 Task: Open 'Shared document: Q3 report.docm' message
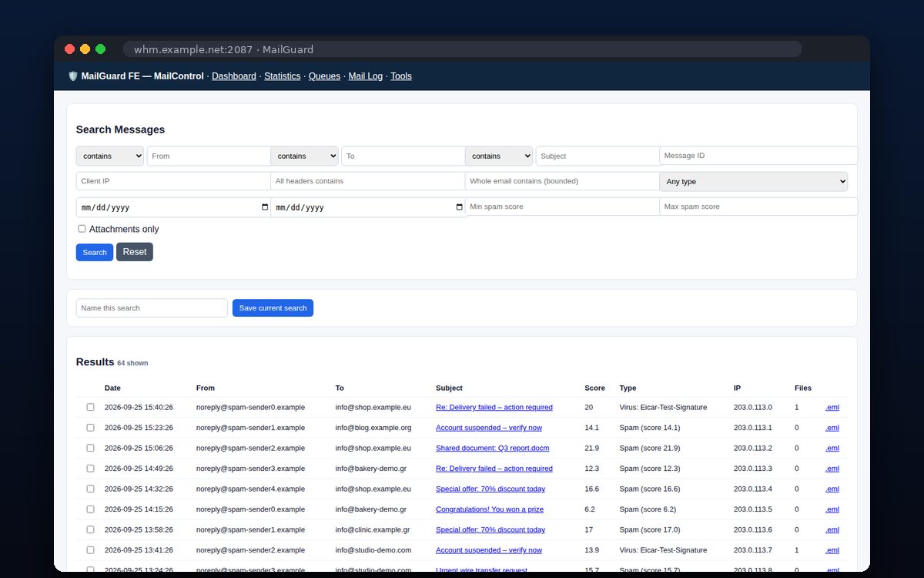click(493, 448)
